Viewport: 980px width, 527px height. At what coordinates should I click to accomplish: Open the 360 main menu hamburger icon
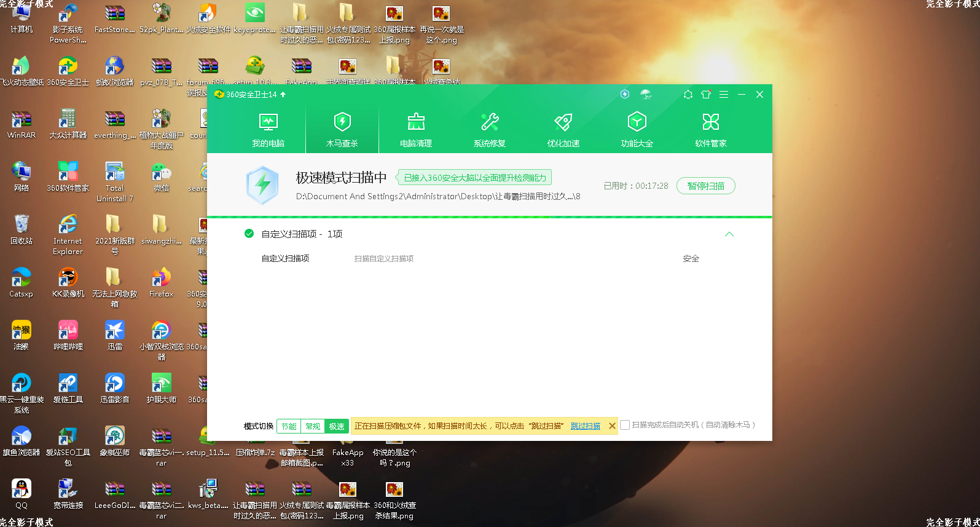724,94
